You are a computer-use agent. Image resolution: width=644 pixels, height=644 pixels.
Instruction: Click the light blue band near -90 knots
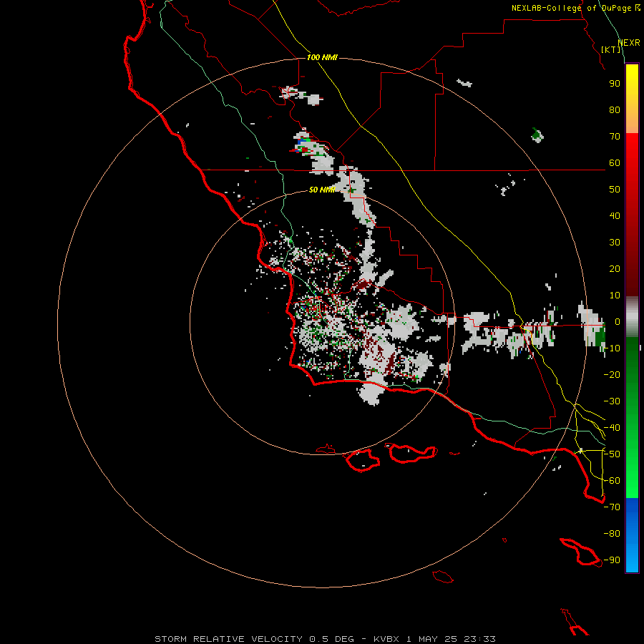click(632, 559)
